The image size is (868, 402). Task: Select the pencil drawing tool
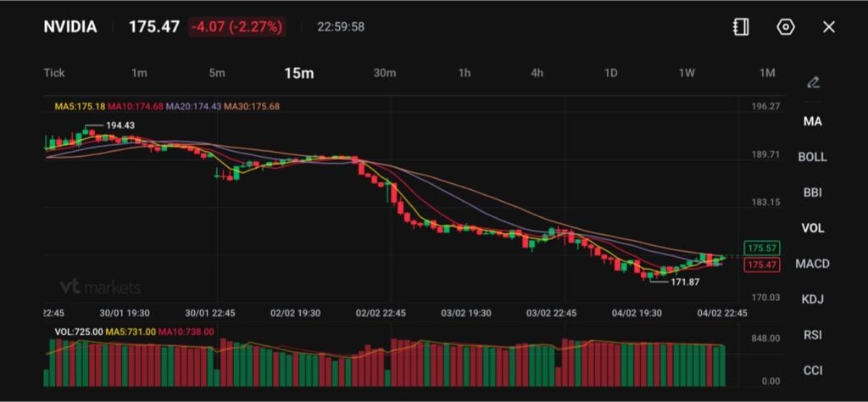[813, 82]
